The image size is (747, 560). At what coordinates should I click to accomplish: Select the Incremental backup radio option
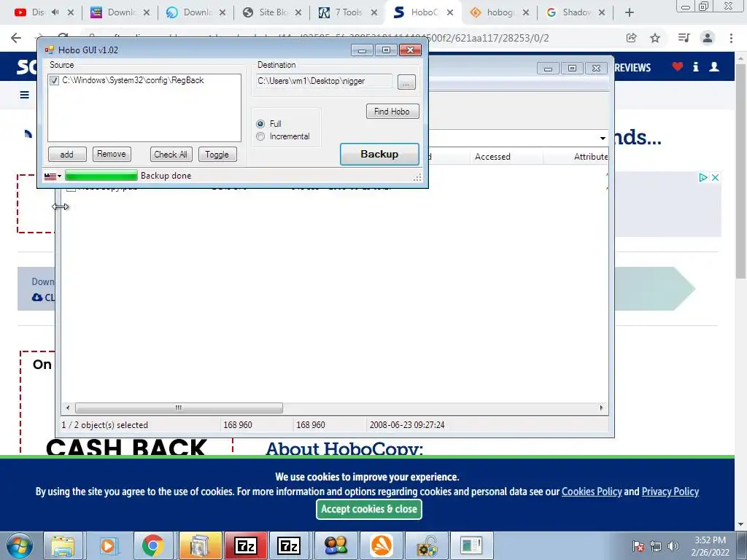pyautogui.click(x=260, y=136)
